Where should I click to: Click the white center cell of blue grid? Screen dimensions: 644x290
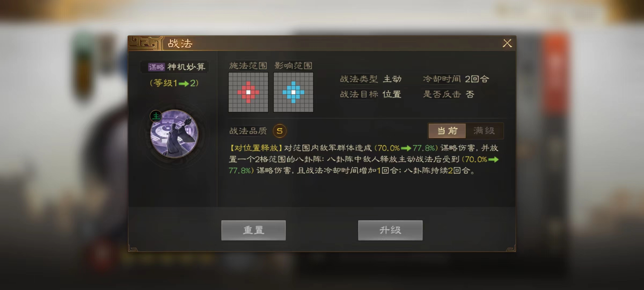coord(293,92)
